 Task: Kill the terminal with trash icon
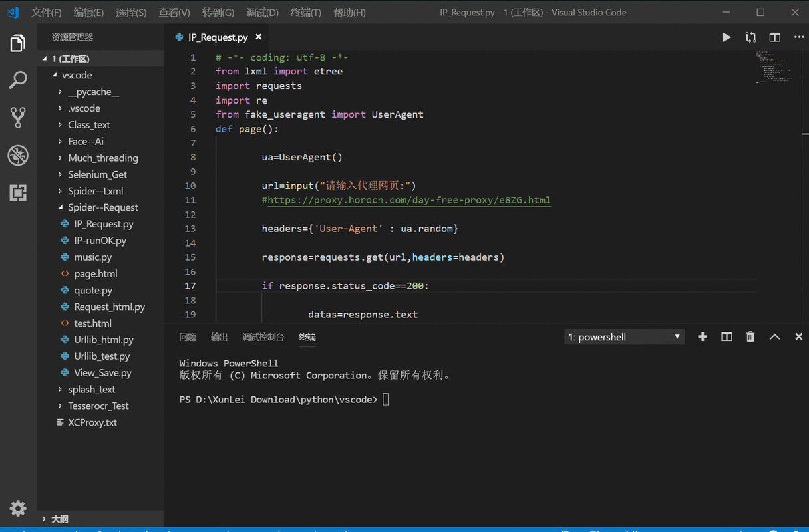point(750,337)
